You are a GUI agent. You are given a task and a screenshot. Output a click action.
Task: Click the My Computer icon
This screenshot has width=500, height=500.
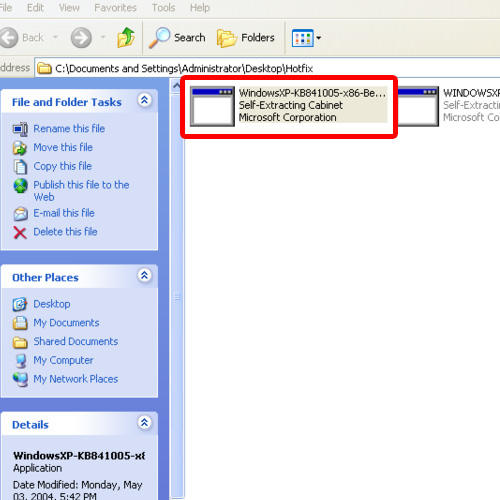pos(21,361)
